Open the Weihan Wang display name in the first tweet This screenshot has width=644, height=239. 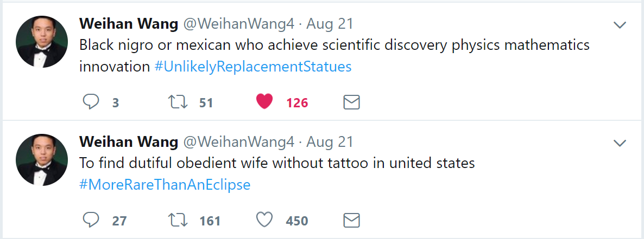coord(129,24)
